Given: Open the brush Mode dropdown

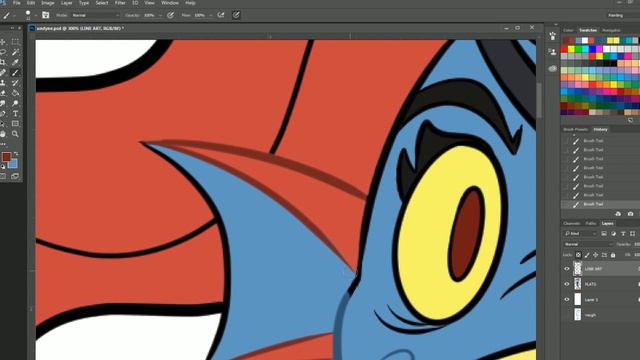Looking at the screenshot, I should point(95,15).
